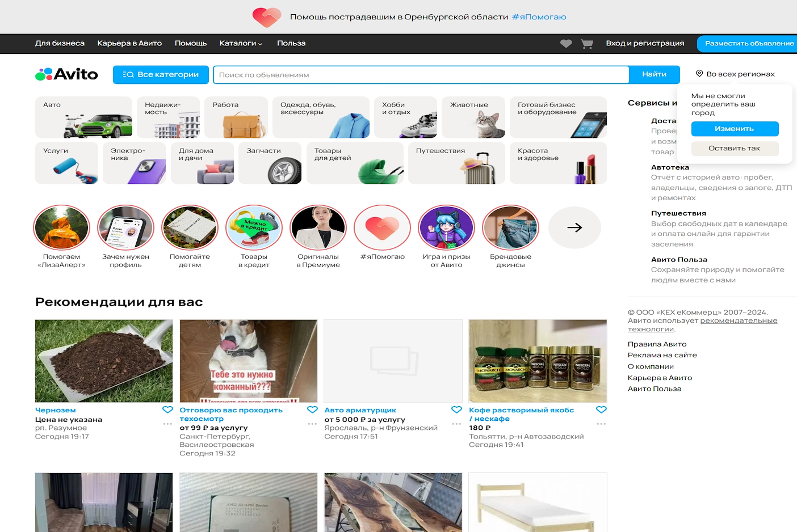Click the Найти search button
The width and height of the screenshot is (797, 532).
[x=655, y=74]
